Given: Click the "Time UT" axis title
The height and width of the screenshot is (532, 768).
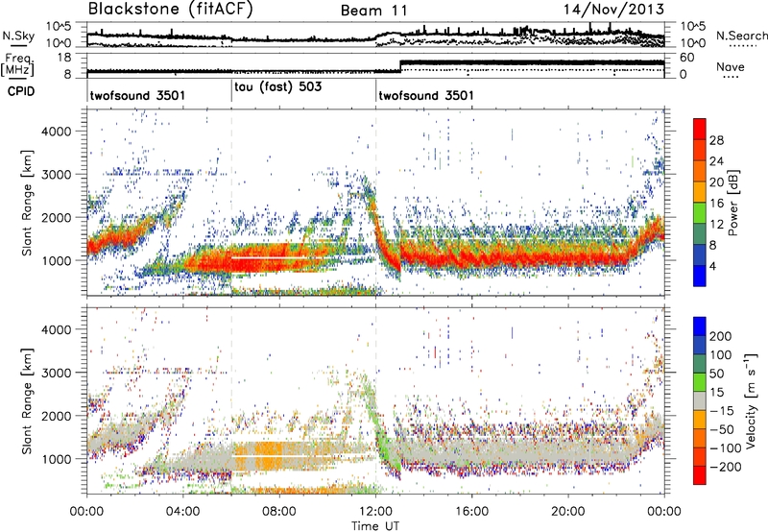Looking at the screenshot, I should [x=375, y=526].
